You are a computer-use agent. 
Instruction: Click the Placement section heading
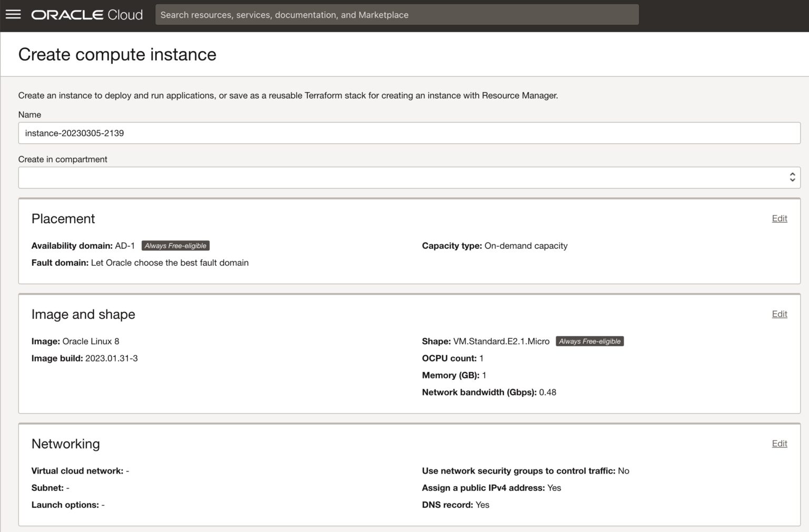click(63, 218)
